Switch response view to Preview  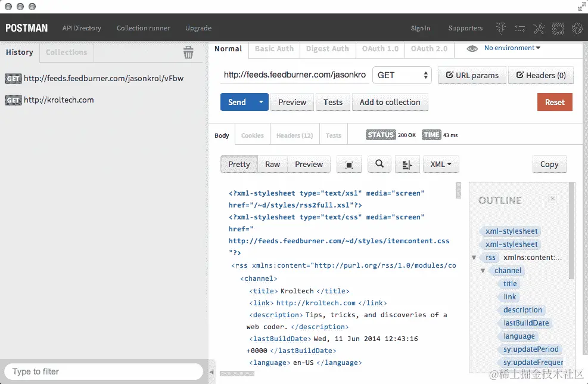(309, 165)
